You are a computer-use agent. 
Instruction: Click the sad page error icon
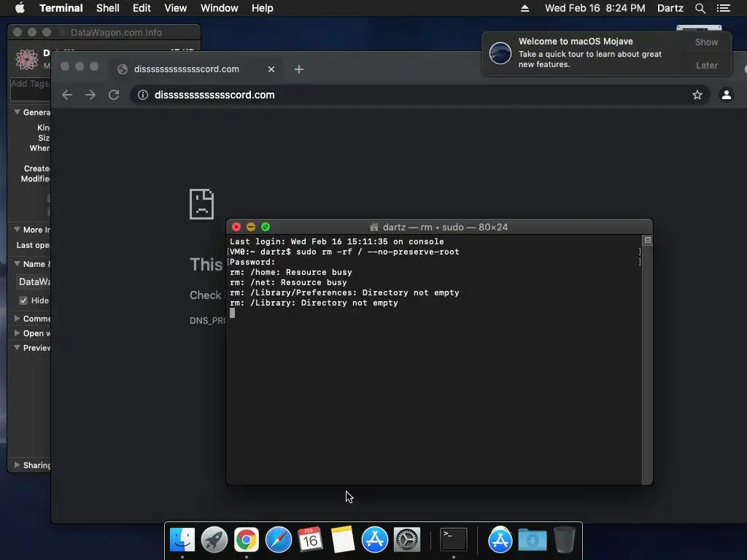click(201, 204)
